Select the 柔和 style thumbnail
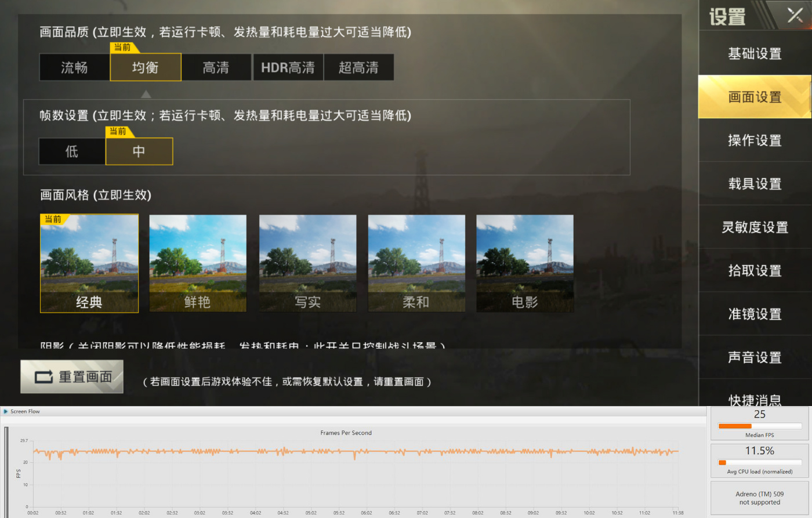812x518 pixels. [416, 263]
